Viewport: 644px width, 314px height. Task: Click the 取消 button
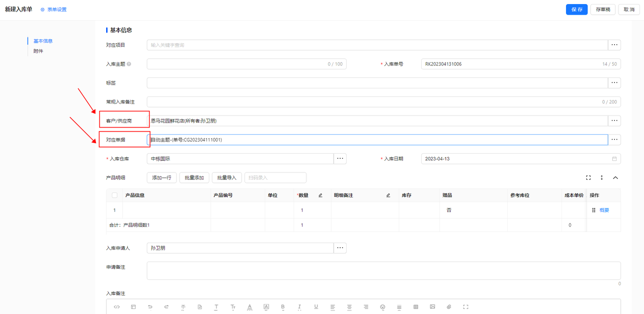pos(629,10)
